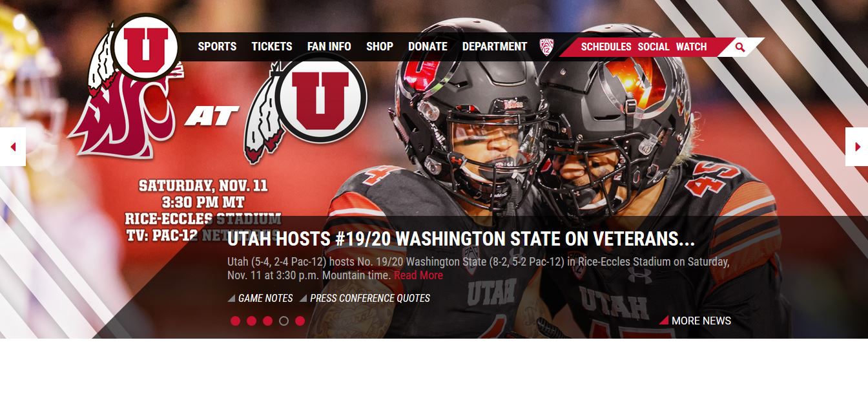
Task: Open the SCHEDULES tab
Action: 606,47
